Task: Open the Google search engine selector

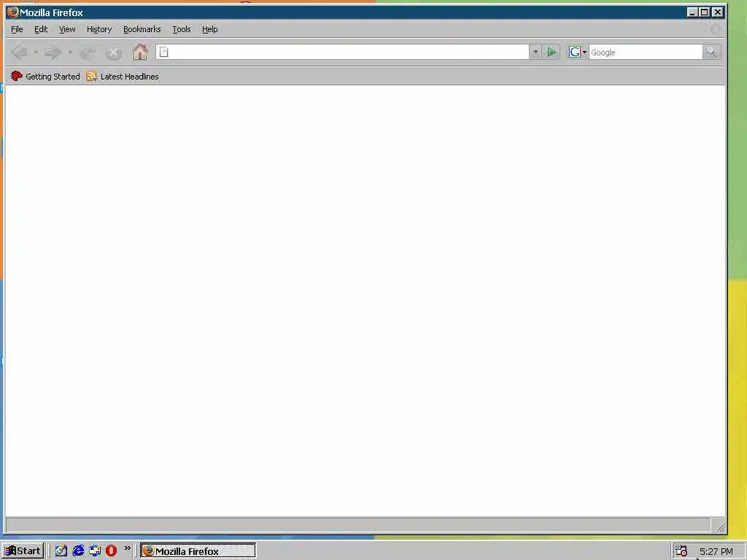Action: tap(578, 52)
